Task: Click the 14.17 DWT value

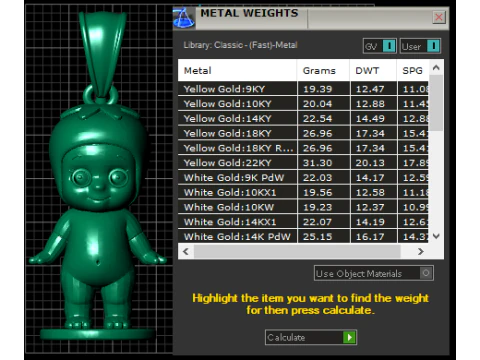Action: click(370, 177)
